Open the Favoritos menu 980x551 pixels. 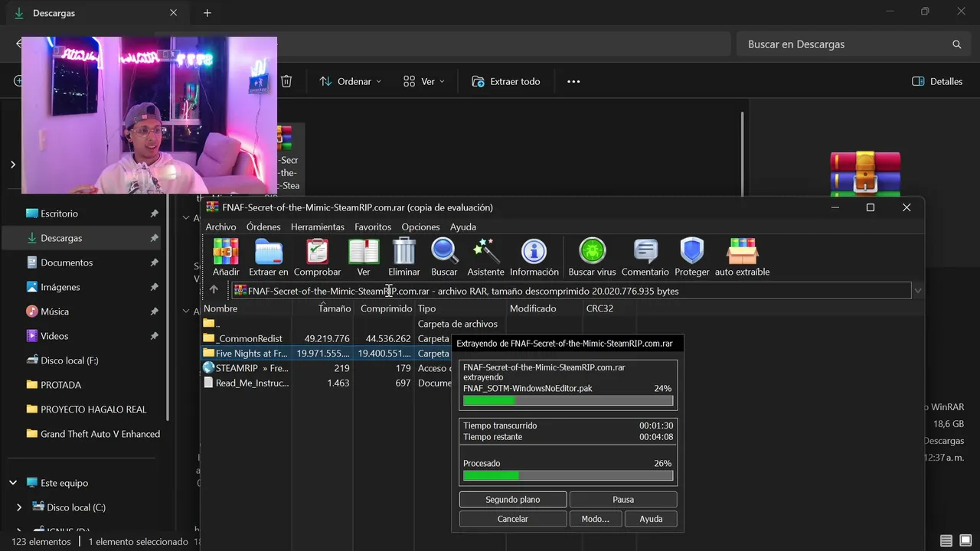pos(373,227)
